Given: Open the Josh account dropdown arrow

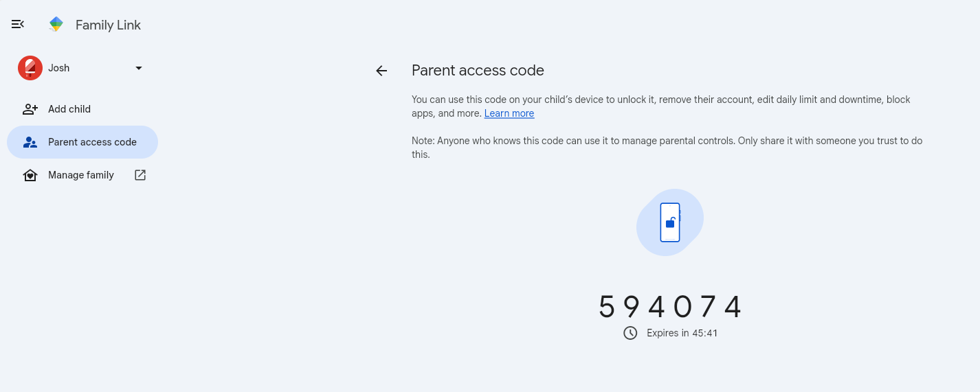Looking at the screenshot, I should pyautogui.click(x=139, y=68).
